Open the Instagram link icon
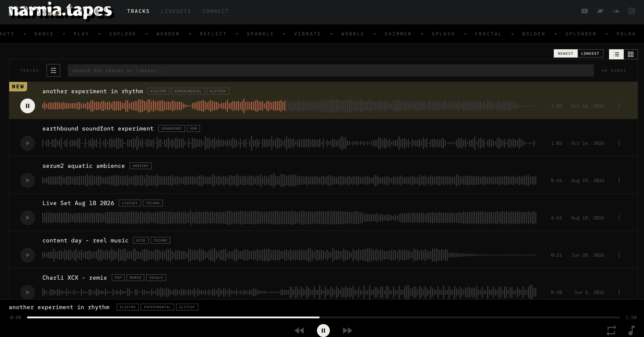The image size is (644, 337). click(632, 11)
